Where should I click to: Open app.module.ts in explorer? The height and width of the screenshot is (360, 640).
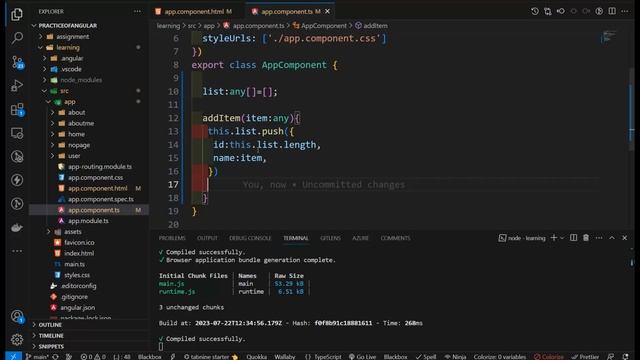(89, 221)
